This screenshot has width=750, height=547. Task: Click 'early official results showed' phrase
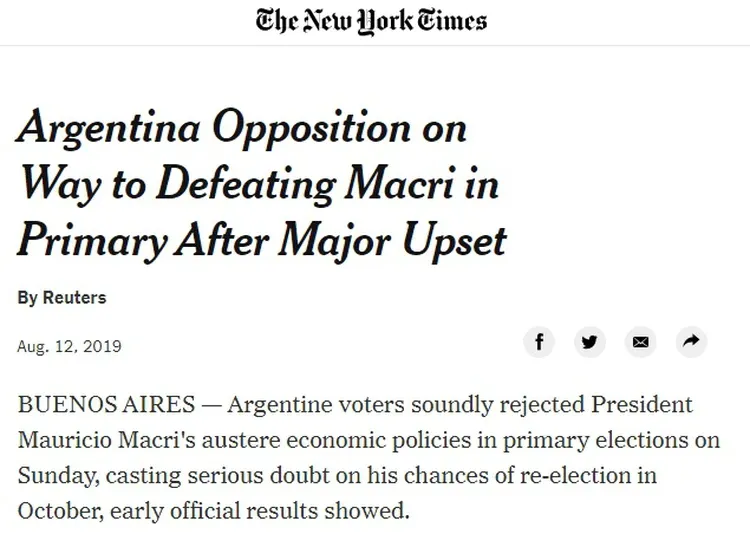click(x=271, y=510)
